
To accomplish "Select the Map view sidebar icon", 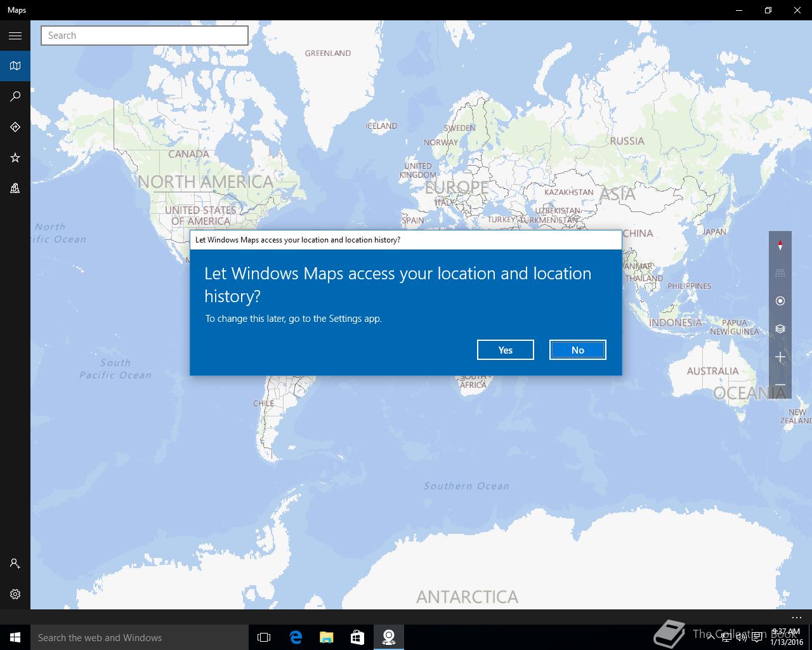I will click(x=15, y=66).
